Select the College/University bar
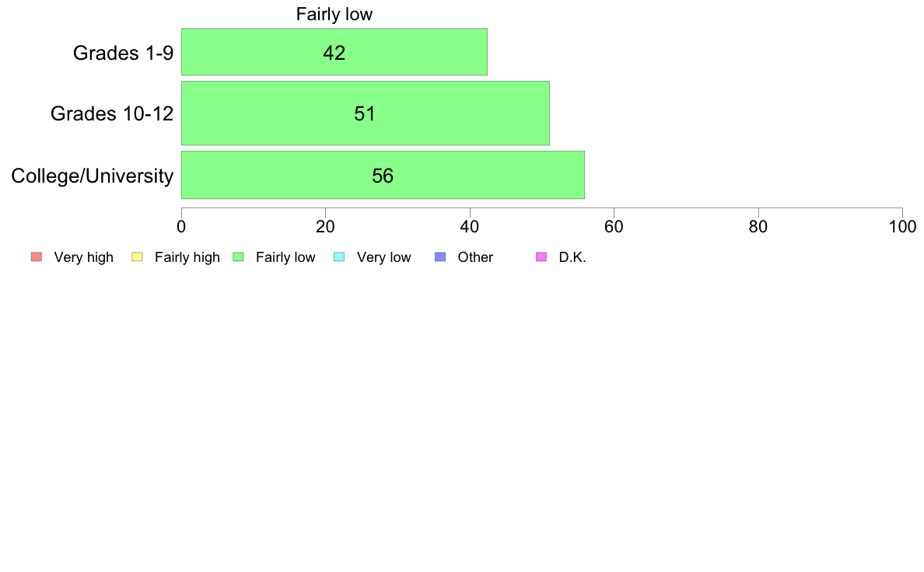Viewport: 924px width, 572px height. (383, 175)
